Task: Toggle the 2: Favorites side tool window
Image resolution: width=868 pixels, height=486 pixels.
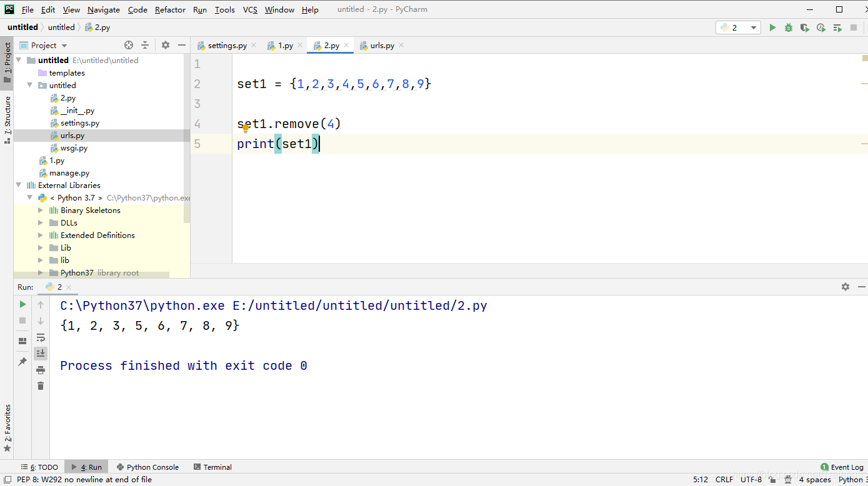Action: pyautogui.click(x=7, y=429)
